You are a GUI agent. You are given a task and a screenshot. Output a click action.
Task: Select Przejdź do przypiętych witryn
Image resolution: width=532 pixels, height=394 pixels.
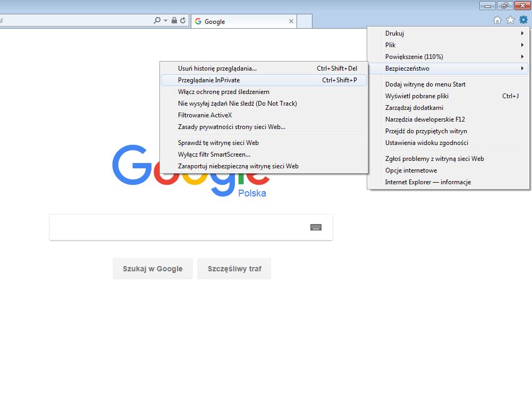pyautogui.click(x=448, y=131)
